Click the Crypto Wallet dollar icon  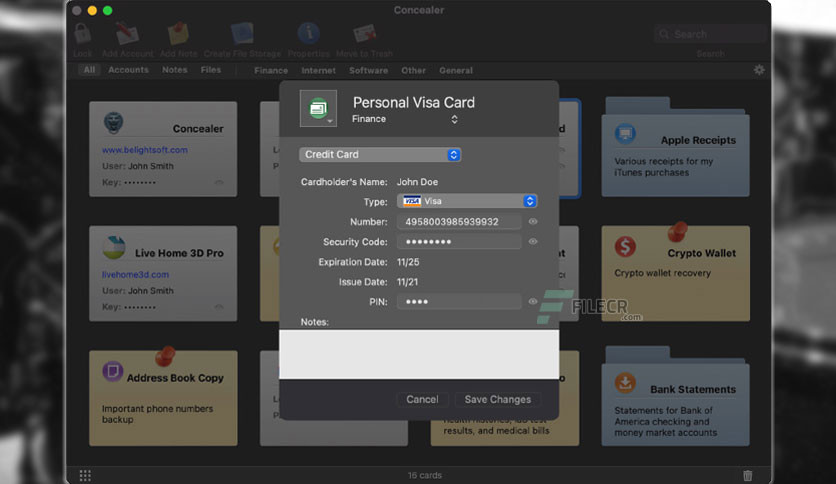click(x=625, y=247)
